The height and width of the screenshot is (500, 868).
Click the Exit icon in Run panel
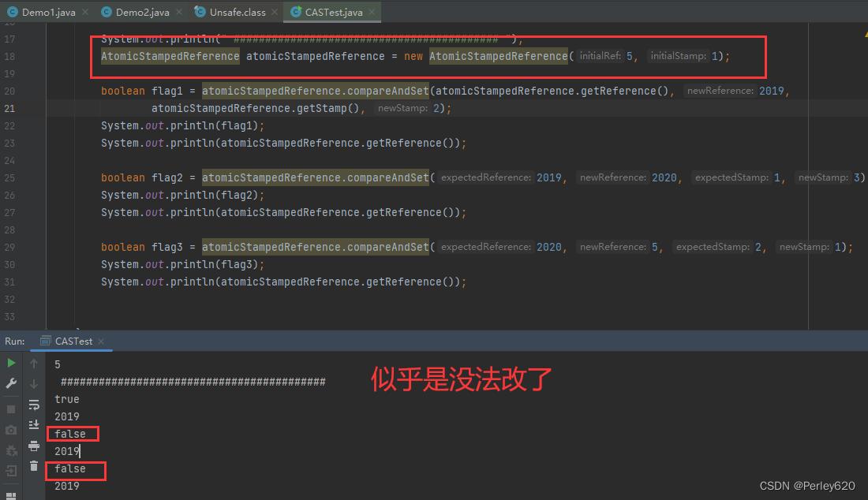(11, 471)
